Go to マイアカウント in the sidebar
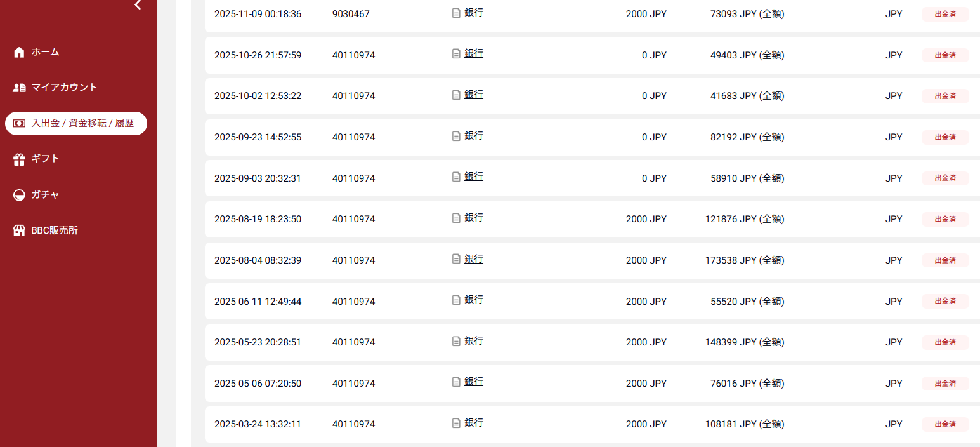This screenshot has width=980, height=447. 64,88
